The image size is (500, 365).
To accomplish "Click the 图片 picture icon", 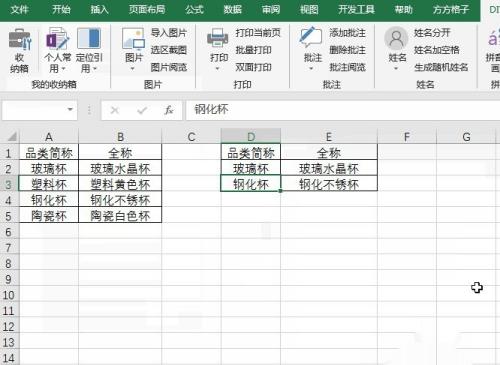I will click(x=133, y=39).
